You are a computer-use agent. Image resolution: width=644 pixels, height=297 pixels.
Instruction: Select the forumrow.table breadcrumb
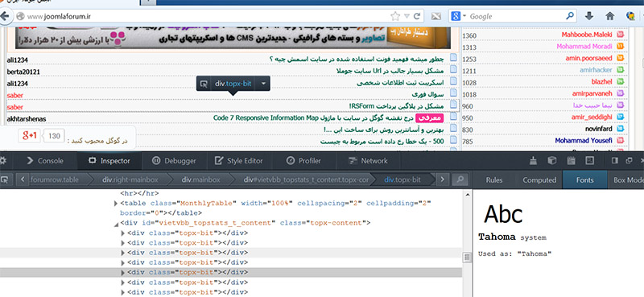(55, 179)
